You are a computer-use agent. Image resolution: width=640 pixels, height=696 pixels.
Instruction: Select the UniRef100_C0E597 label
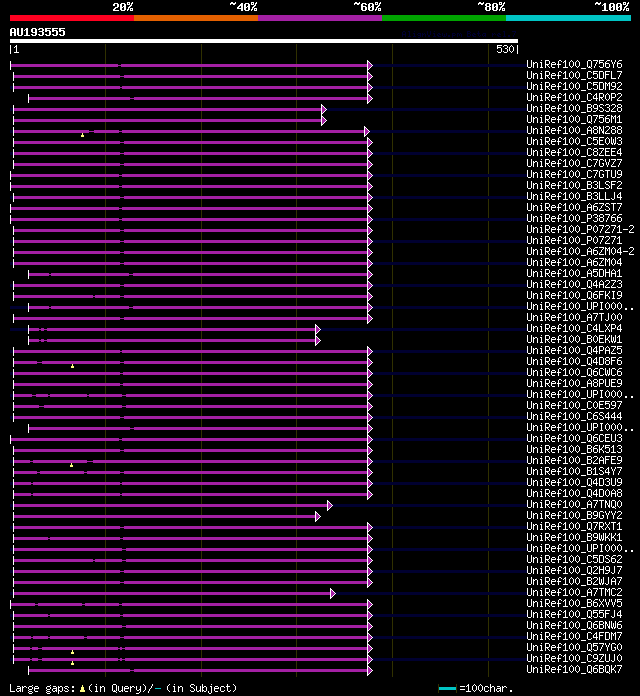point(574,405)
